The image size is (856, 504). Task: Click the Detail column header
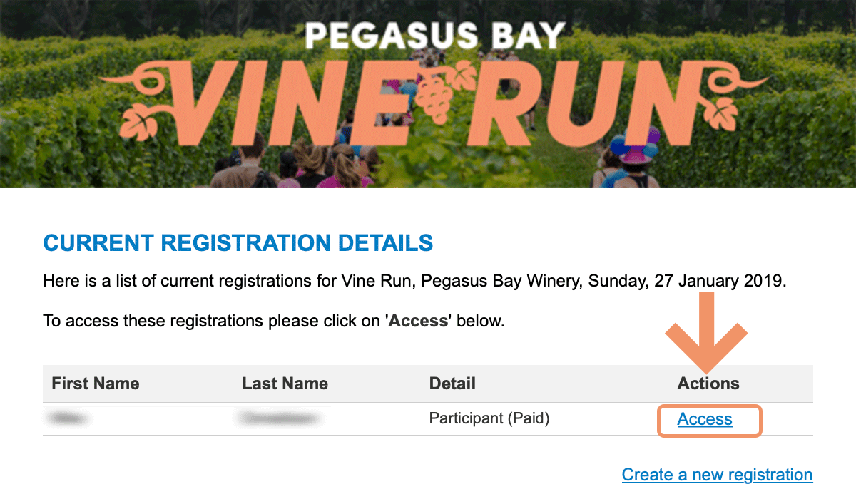tap(452, 384)
